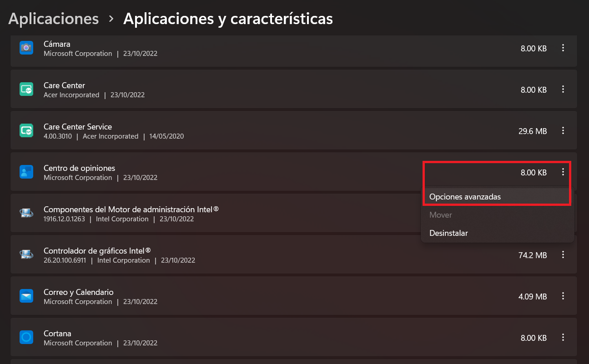Click the Cámara app icon
Viewport: 589px width, 364px height.
coord(26,48)
